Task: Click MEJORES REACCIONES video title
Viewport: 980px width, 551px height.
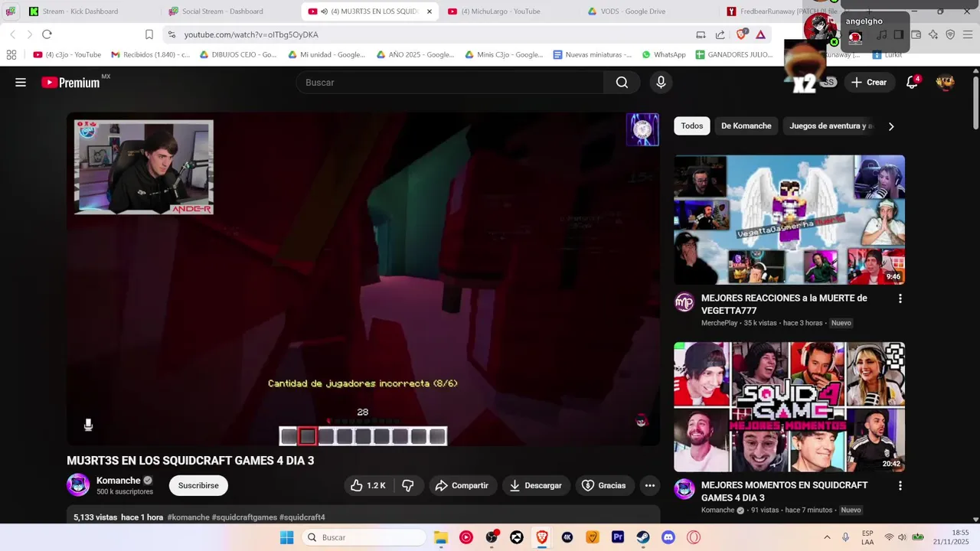Action: pyautogui.click(x=784, y=305)
